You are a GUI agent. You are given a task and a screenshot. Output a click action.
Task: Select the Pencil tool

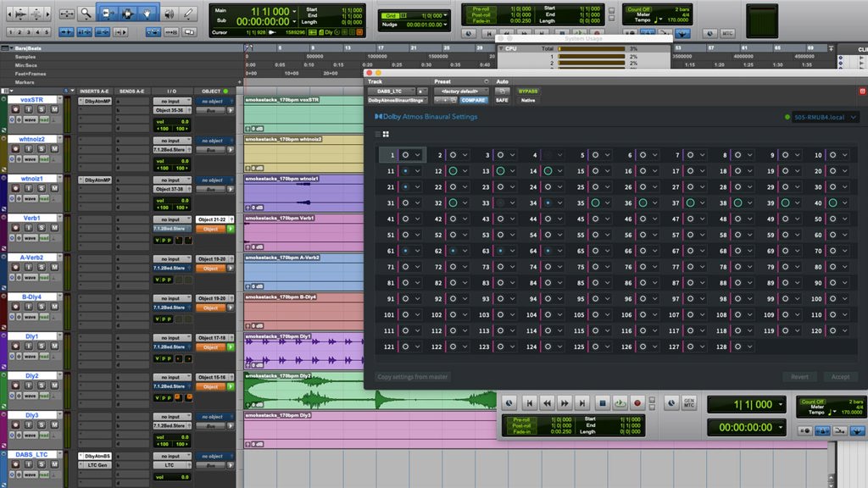188,14
